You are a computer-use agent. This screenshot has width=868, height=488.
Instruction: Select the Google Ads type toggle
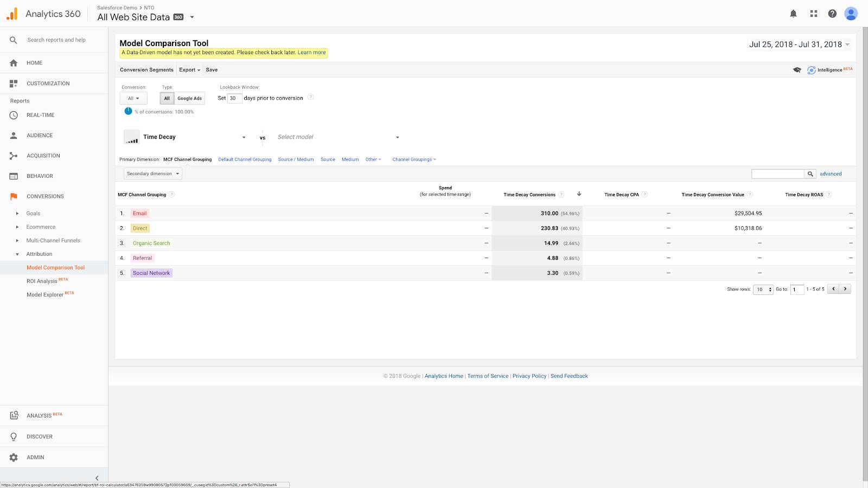[189, 98]
